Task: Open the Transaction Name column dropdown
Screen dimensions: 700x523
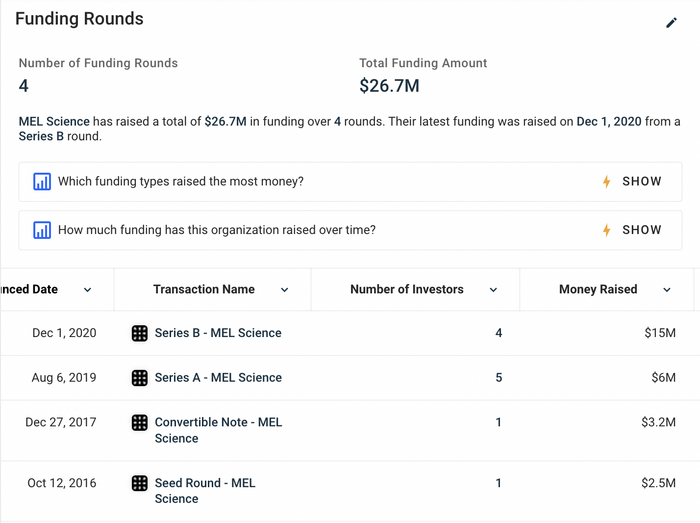Action: point(285,290)
